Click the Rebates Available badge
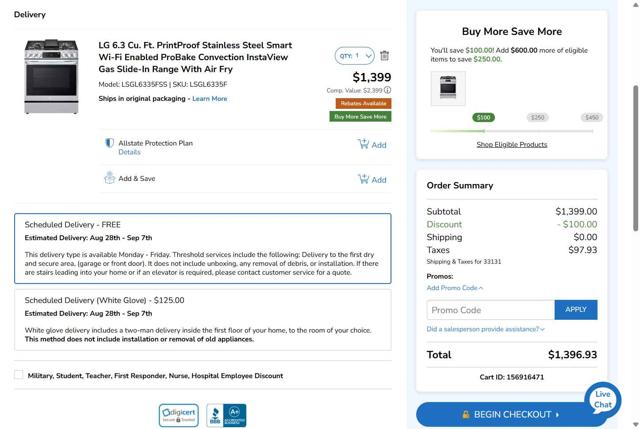640x429 pixels. [x=363, y=103]
